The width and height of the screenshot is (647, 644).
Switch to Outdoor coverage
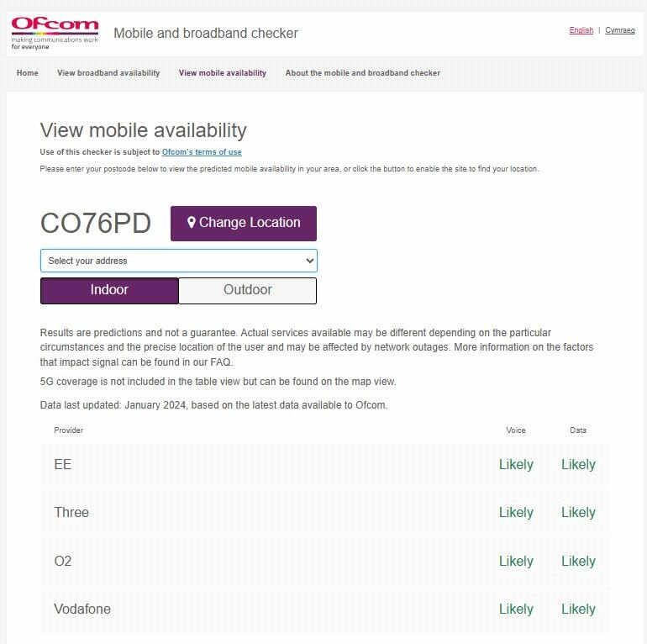click(x=247, y=290)
